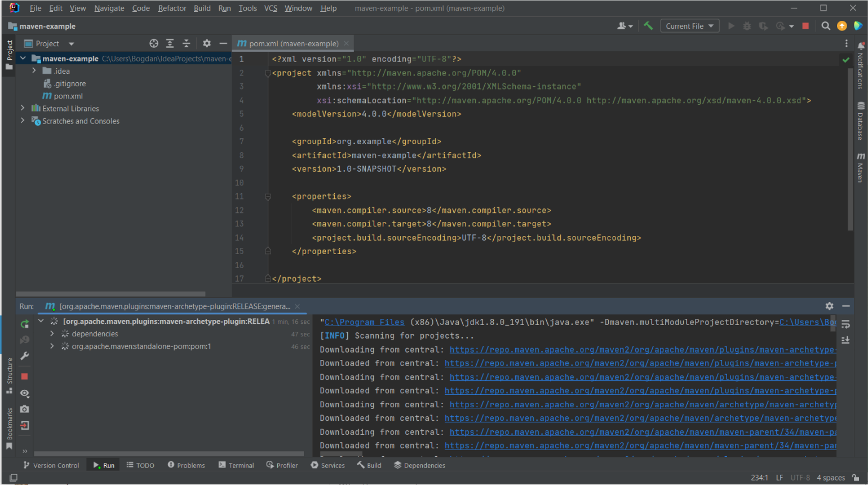
Task: Open the Refactor menu
Action: 172,8
